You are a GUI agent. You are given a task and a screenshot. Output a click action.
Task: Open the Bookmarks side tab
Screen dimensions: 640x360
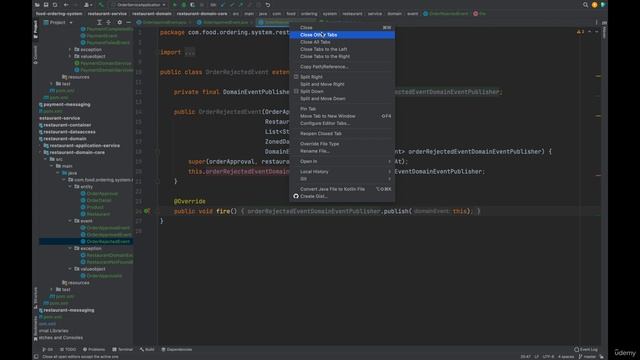(36, 328)
